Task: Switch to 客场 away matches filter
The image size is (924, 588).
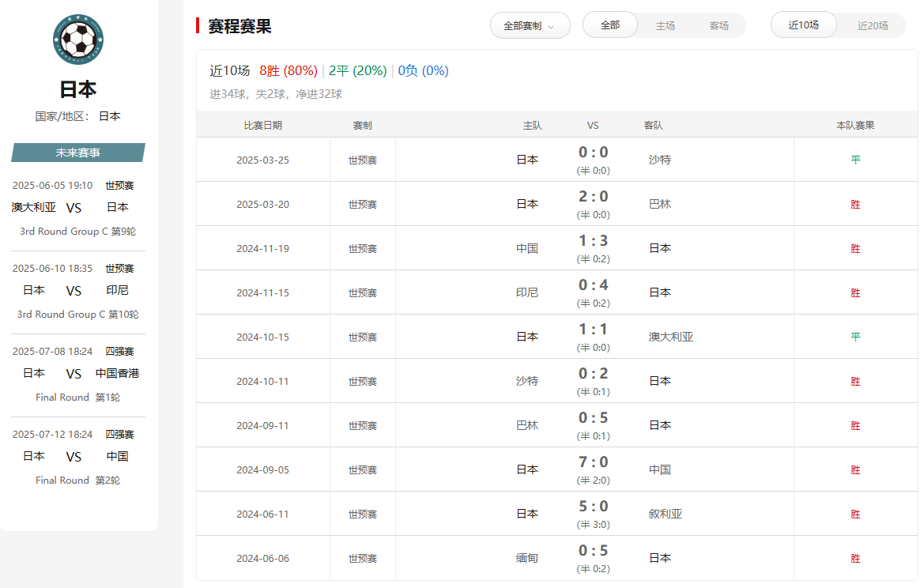Action: [719, 25]
